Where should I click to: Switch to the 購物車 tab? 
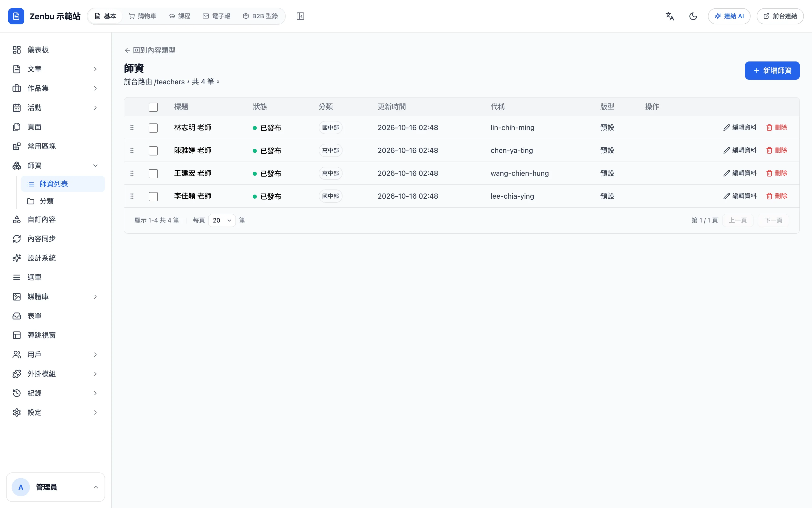tap(143, 16)
